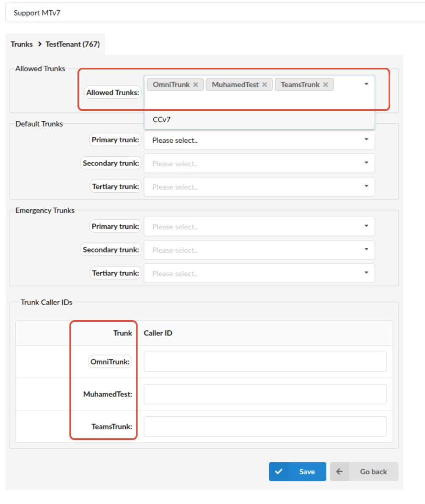Screen dimensions: 425x504
Task: Click the OmniTrunk Caller ID input field
Action: pos(265,362)
